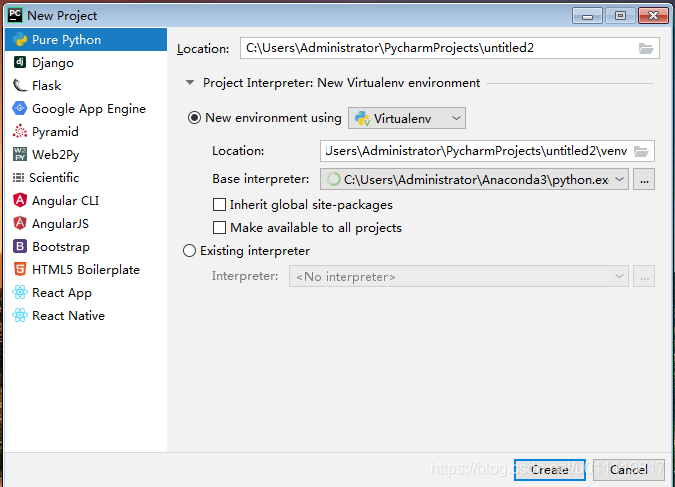The width and height of the screenshot is (675, 487).
Task: Collapse the Project Interpreter section
Action: [x=190, y=82]
